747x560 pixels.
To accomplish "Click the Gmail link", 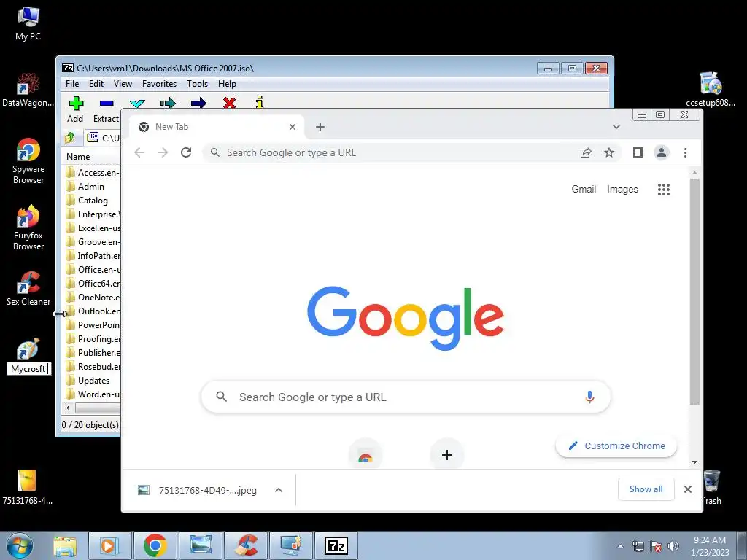I will 584,189.
